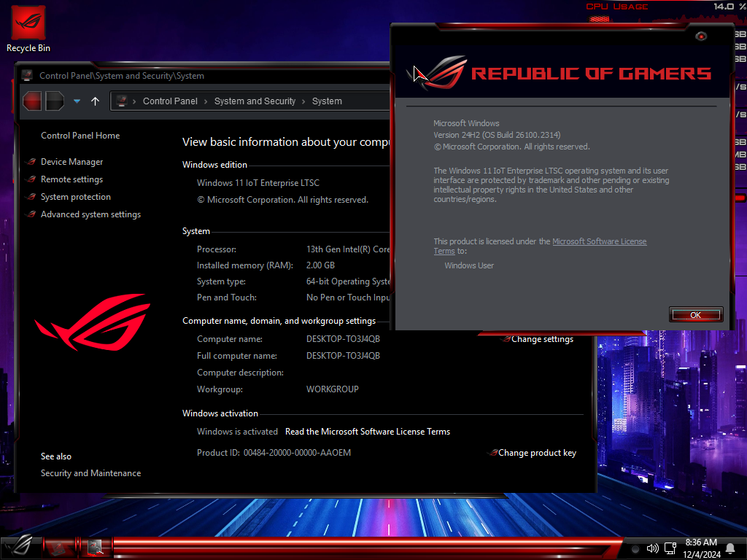Click Change product key link

tap(537, 453)
